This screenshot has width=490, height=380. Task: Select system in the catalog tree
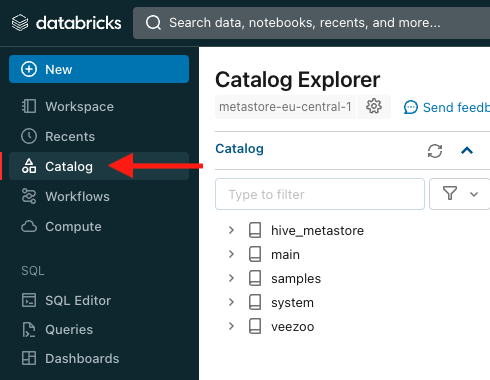[x=292, y=303]
